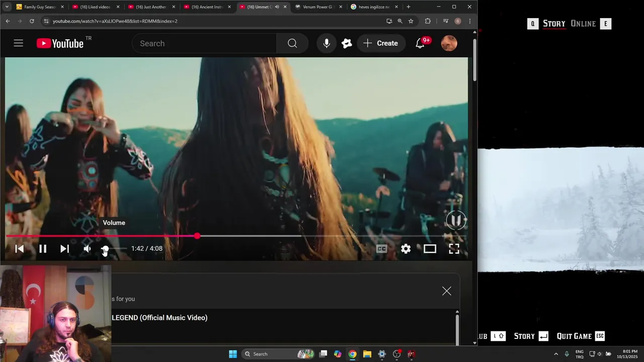Reload the current page
Viewport: 644px width, 362px height.
32,21
